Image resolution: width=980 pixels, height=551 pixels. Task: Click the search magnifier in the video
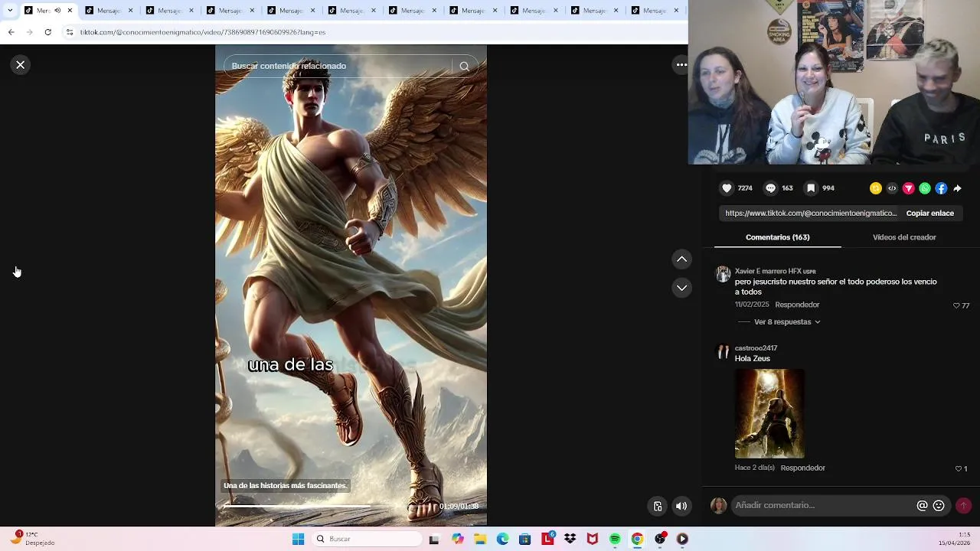(464, 67)
